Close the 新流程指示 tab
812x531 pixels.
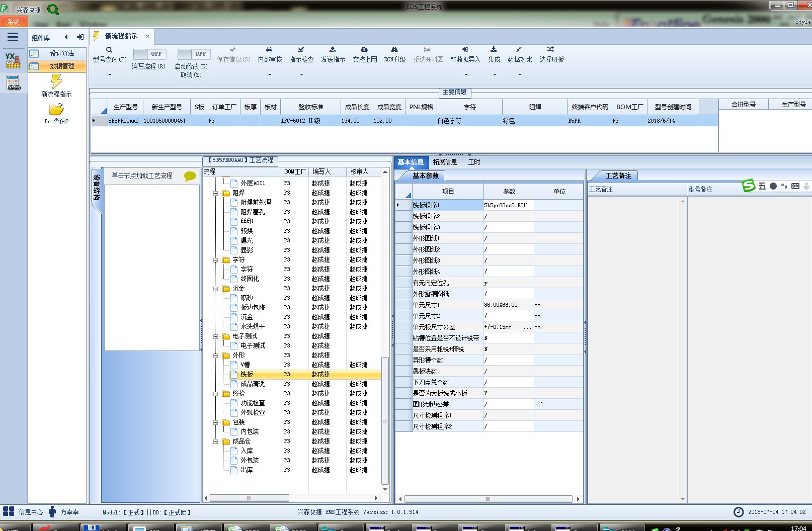[x=147, y=36]
